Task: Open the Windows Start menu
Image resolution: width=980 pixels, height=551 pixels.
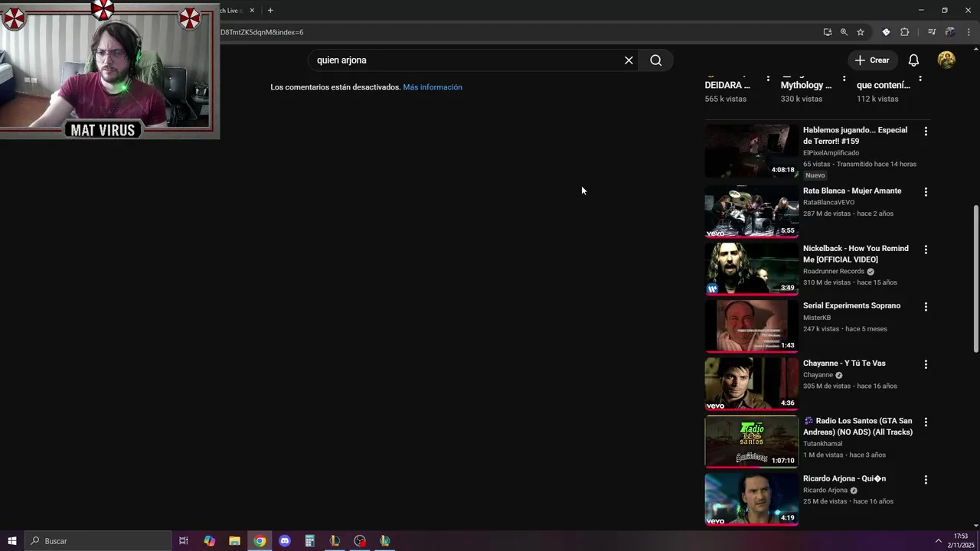Action: [12, 541]
